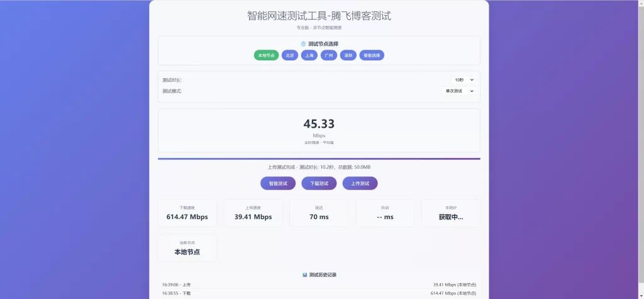
Task: Click the -- ms jitter card
Action: point(385,213)
